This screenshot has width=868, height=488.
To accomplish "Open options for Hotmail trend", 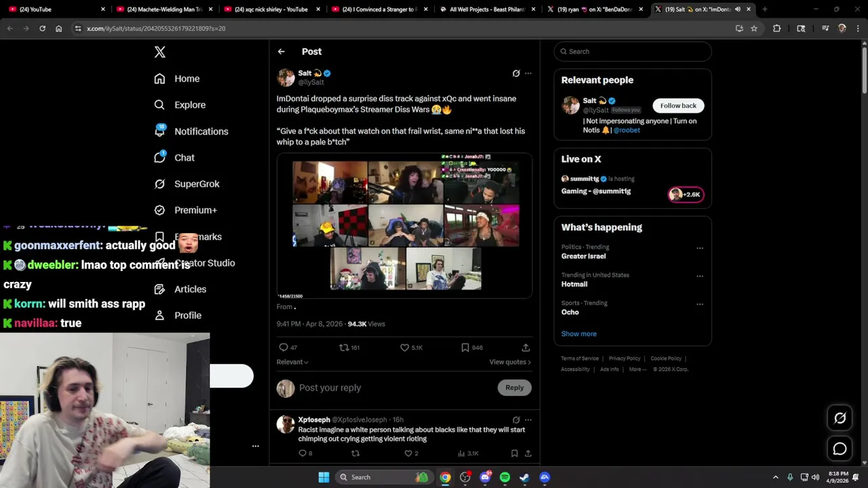I will click(x=700, y=276).
